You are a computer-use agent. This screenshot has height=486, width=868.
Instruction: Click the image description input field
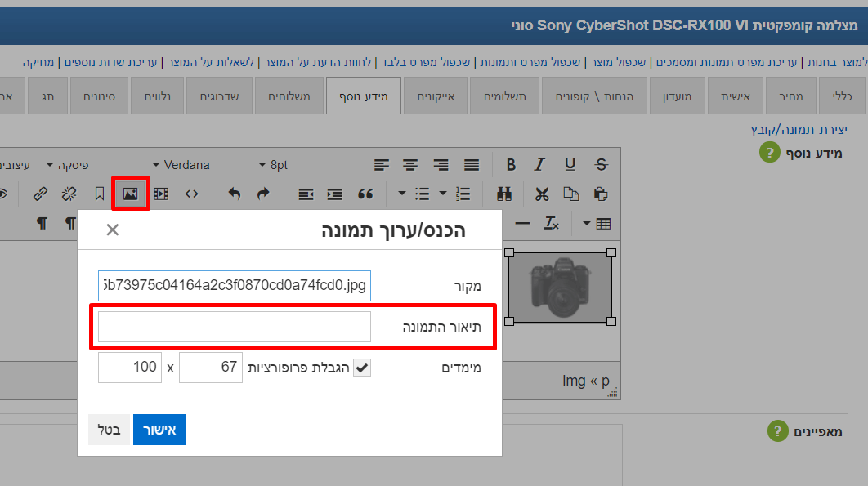click(x=234, y=327)
